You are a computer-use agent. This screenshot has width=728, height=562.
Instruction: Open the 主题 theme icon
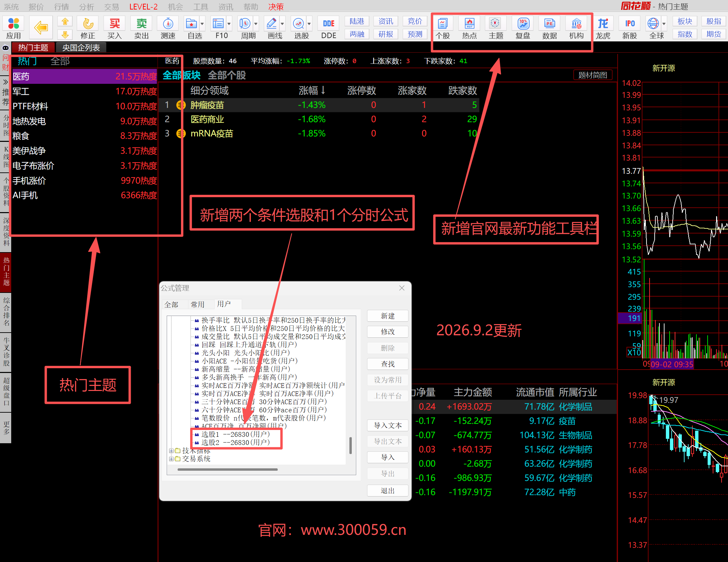click(x=496, y=27)
